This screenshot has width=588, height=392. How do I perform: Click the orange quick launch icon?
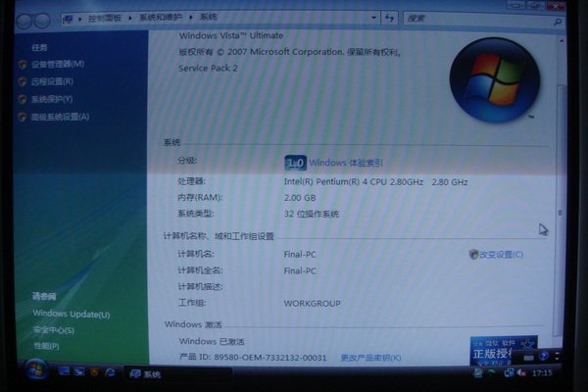94,371
